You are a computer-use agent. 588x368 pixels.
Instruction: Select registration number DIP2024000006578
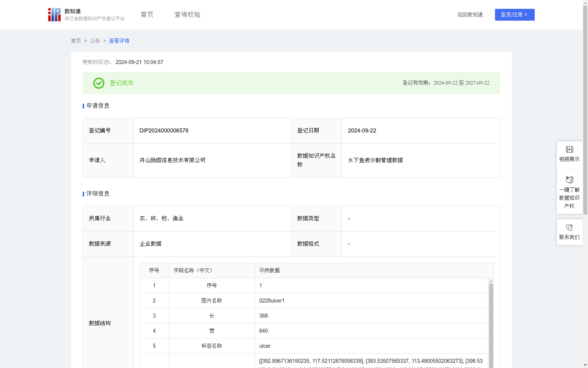[x=163, y=130]
